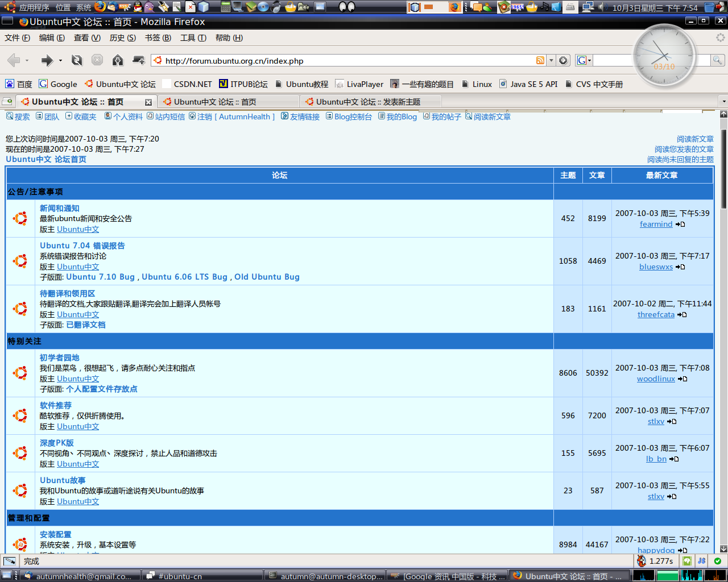Image resolution: width=728 pixels, height=582 pixels.
Task: Open the 百度 bookmark
Action: point(19,84)
